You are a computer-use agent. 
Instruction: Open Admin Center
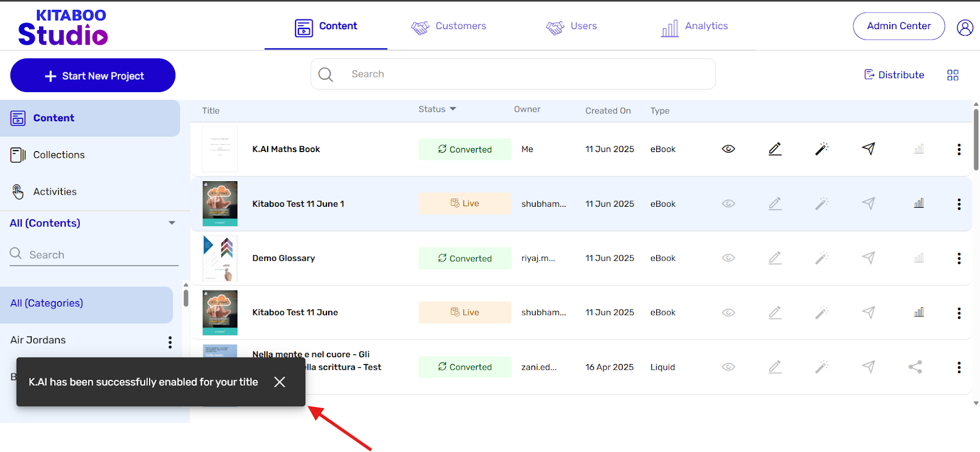[899, 26]
